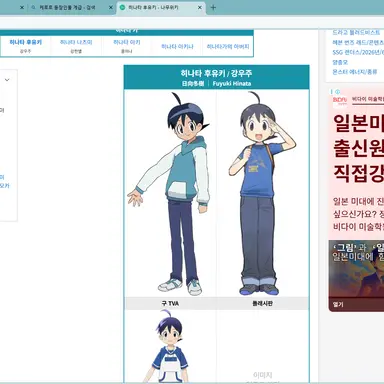
Task: Click the 일본미대 advertisement headline
Action: click(358, 148)
